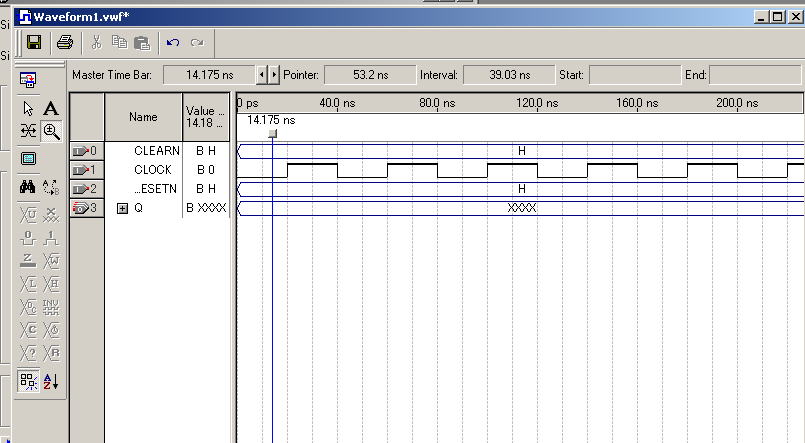Click the Uninitialized (U) waveform icon

[28, 215]
